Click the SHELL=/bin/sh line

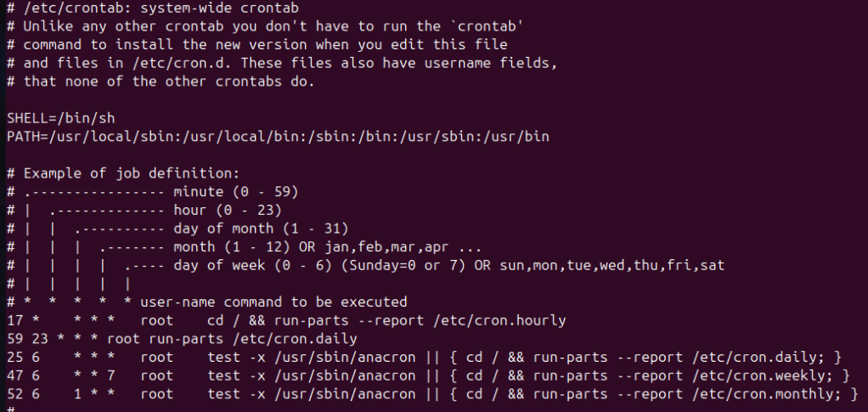[53, 117]
